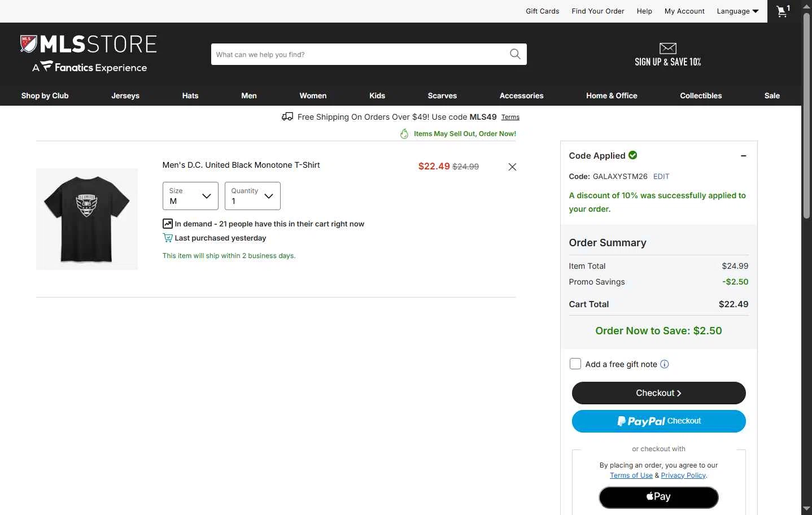Click Sign Up & Save 10% link
Viewport: 812px width, 515px height.
coord(667,55)
